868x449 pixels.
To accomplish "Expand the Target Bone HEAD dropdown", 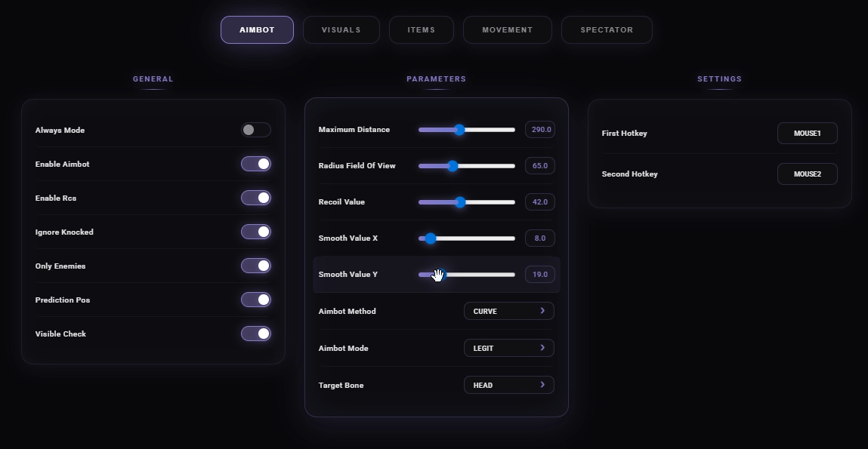I will (508, 385).
